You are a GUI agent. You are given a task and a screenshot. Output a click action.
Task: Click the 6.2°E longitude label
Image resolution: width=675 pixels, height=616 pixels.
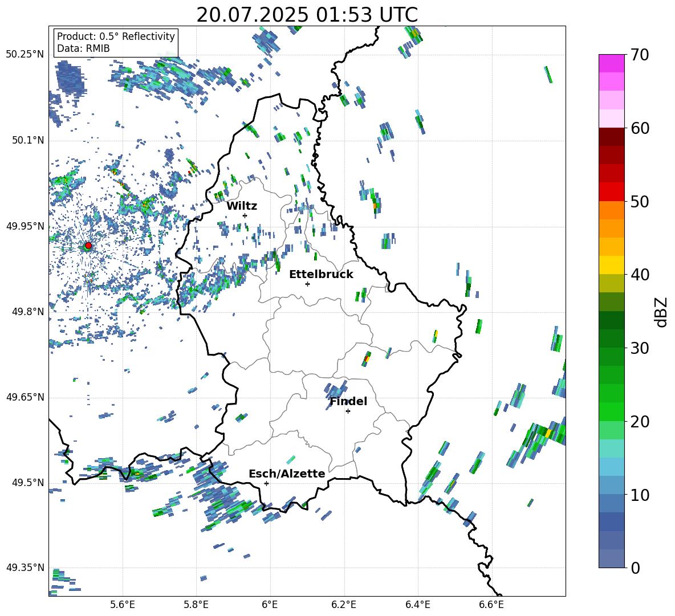click(x=344, y=605)
